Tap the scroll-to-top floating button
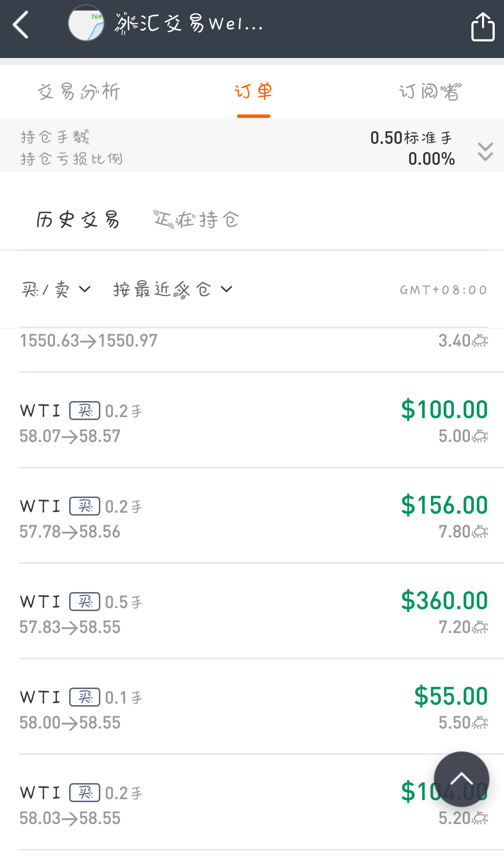Image resolution: width=504 pixels, height=864 pixels. (x=461, y=779)
